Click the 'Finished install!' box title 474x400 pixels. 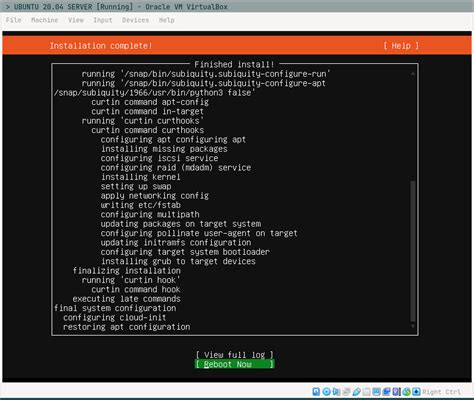pos(234,64)
